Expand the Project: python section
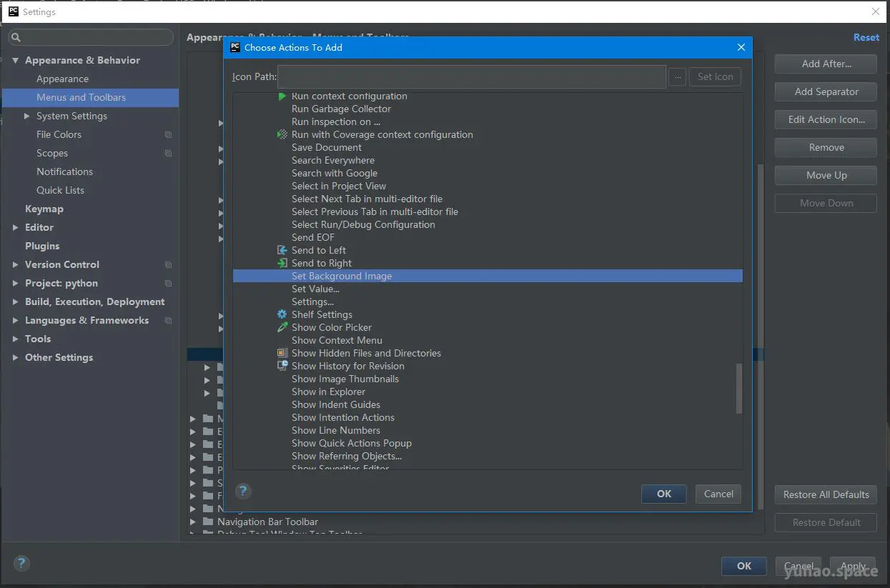This screenshot has height=588, width=890. coord(15,283)
